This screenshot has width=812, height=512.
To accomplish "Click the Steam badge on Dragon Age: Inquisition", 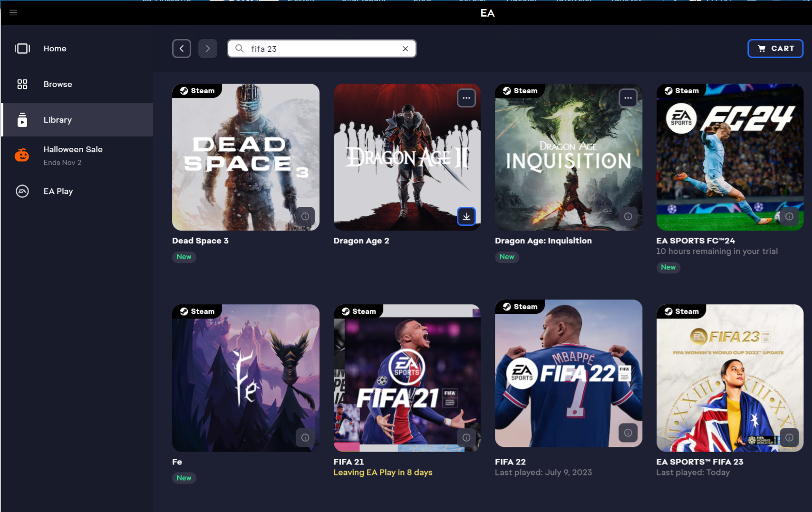I will pos(520,91).
